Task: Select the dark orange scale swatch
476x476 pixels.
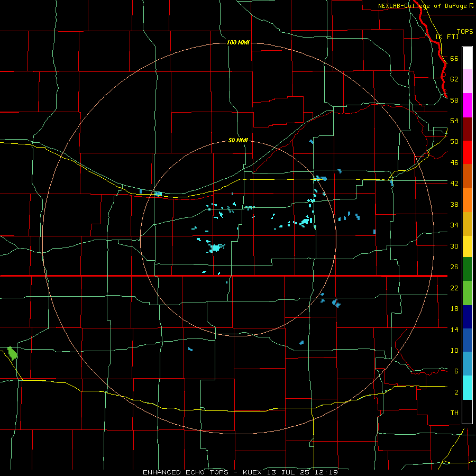Action: click(x=467, y=176)
